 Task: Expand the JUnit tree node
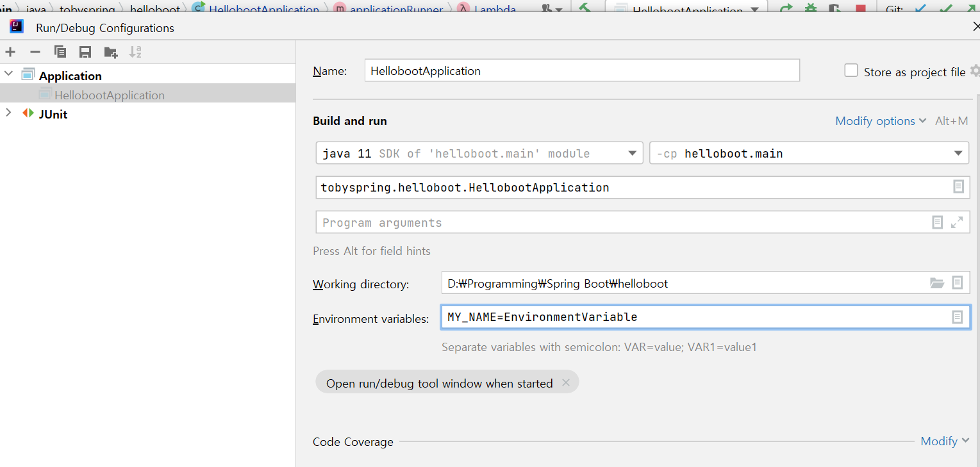point(8,113)
